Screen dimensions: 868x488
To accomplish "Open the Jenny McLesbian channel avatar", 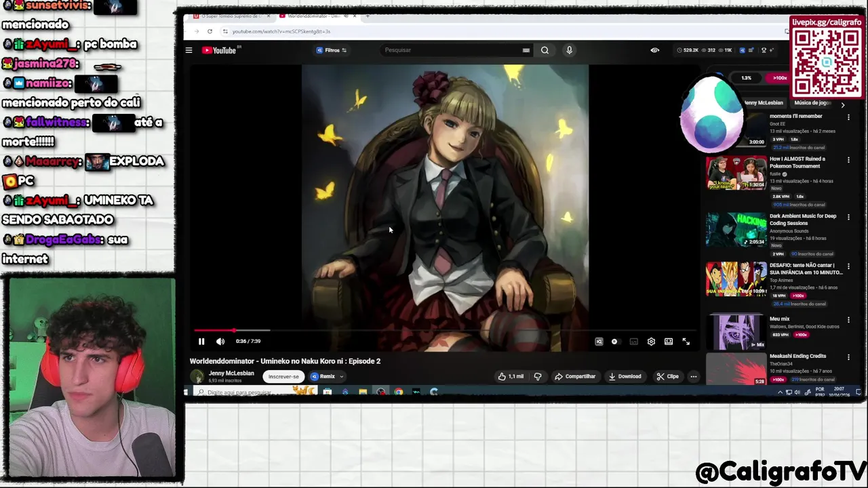I will [197, 377].
